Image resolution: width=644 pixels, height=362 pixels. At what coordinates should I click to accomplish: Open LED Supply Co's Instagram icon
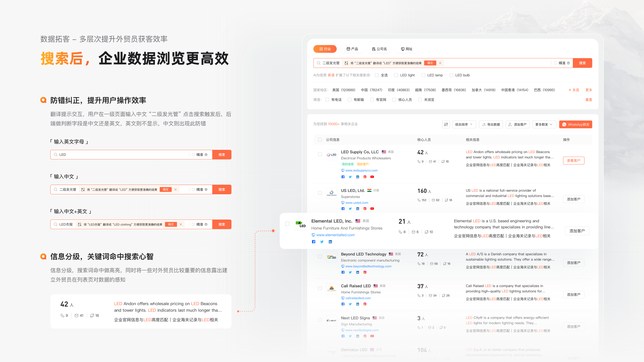point(365,177)
